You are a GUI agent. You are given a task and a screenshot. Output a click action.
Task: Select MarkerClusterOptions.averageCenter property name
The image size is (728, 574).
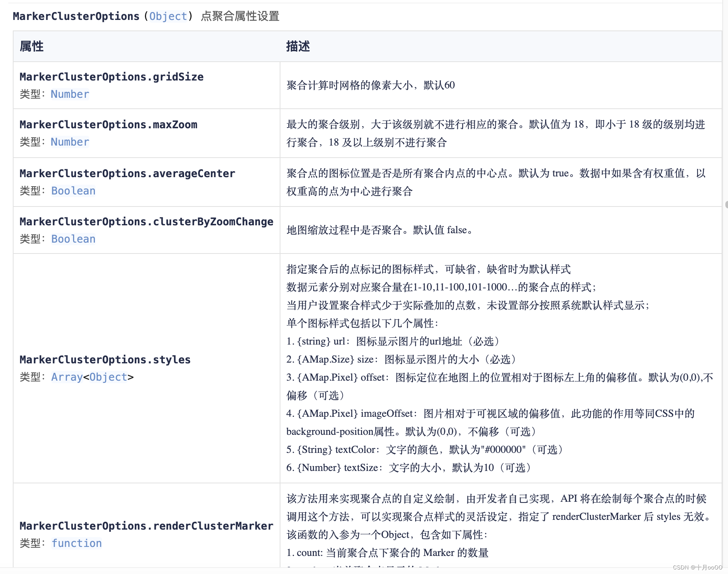(x=127, y=173)
